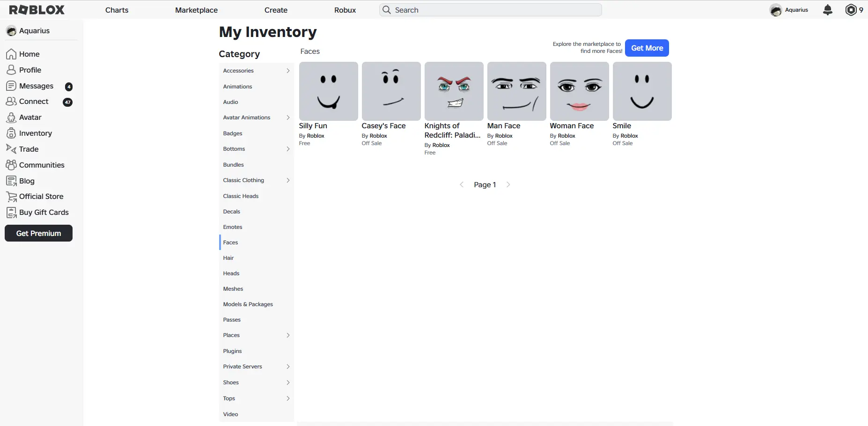Click the Inventory backpack icon
This screenshot has width=868, height=426.
pos(11,133)
